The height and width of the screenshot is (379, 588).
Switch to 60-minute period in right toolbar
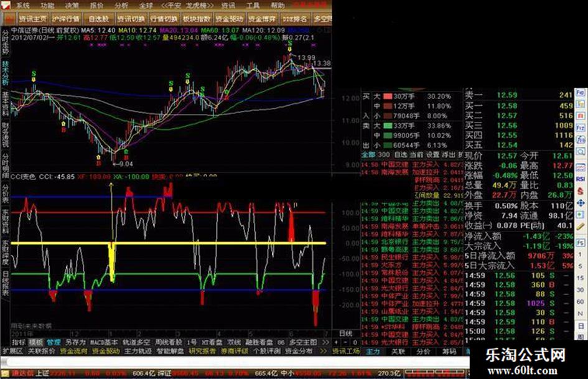click(x=580, y=302)
